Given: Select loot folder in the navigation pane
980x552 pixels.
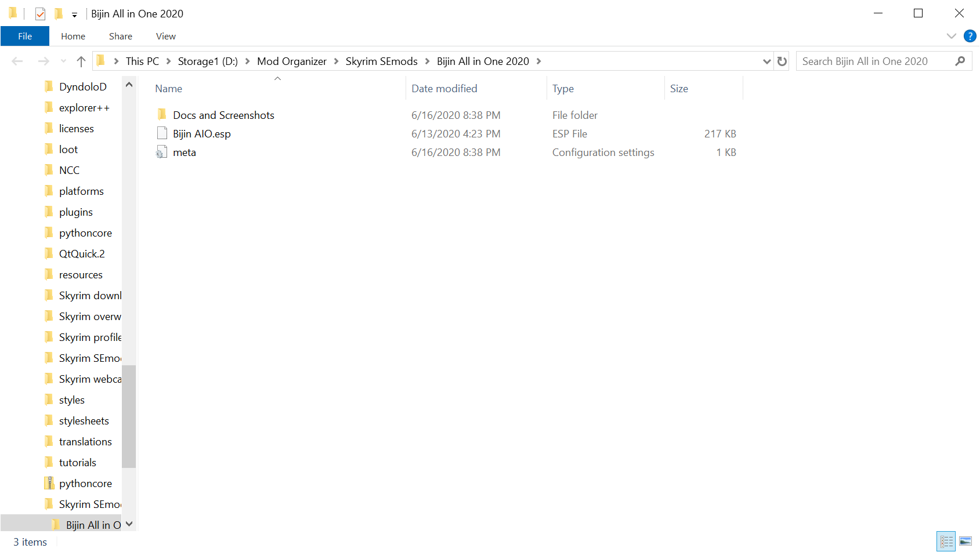Looking at the screenshot, I should (68, 149).
